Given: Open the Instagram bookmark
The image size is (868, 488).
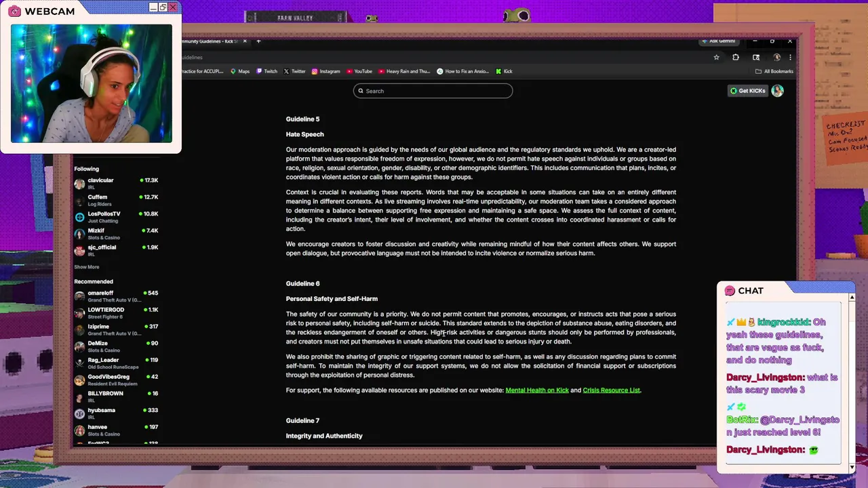Looking at the screenshot, I should pos(325,71).
